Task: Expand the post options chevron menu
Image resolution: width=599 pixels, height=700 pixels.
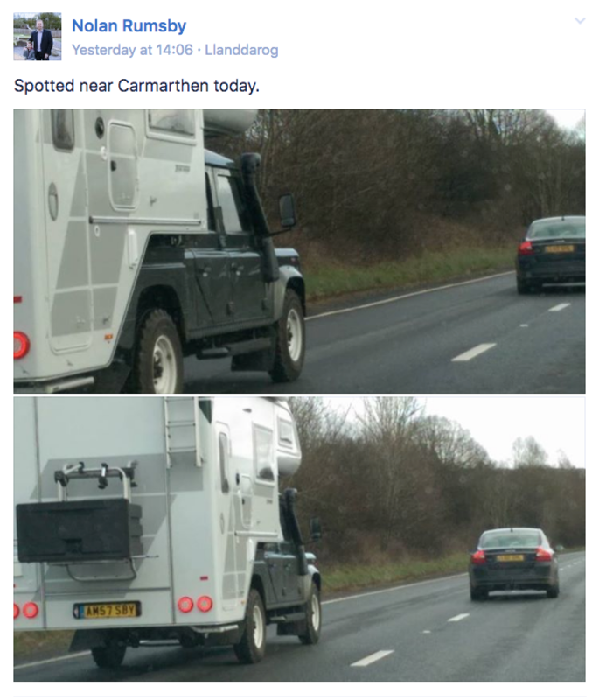Action: (x=580, y=20)
